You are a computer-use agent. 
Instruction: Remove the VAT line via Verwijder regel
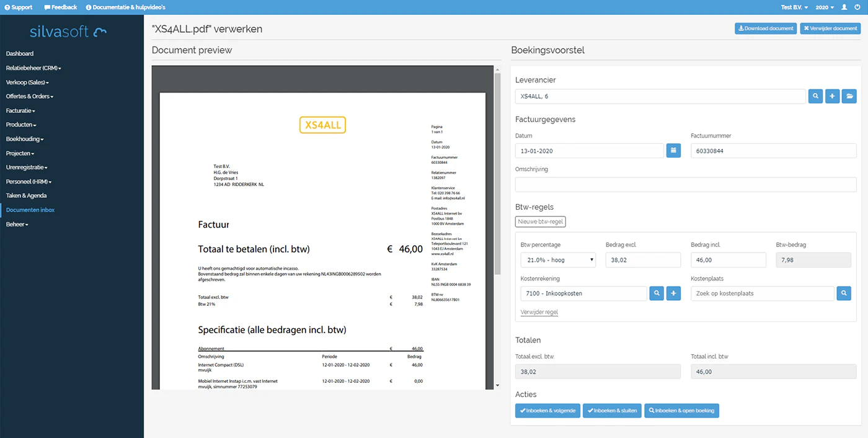539,311
